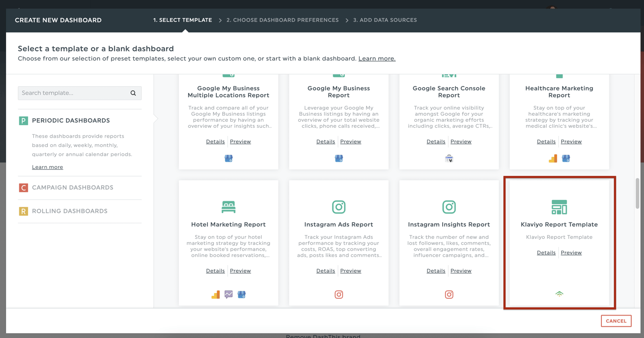
Task: Click the search magnifier icon
Action: (x=133, y=93)
